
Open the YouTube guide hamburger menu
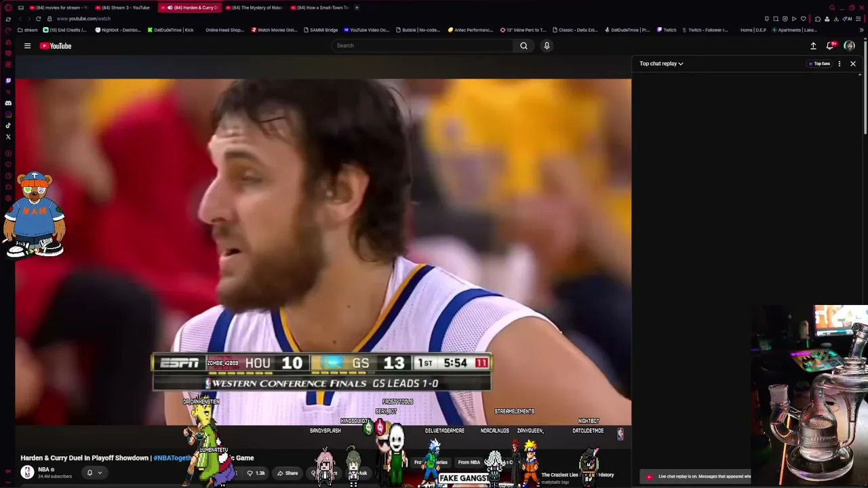pyautogui.click(x=27, y=46)
